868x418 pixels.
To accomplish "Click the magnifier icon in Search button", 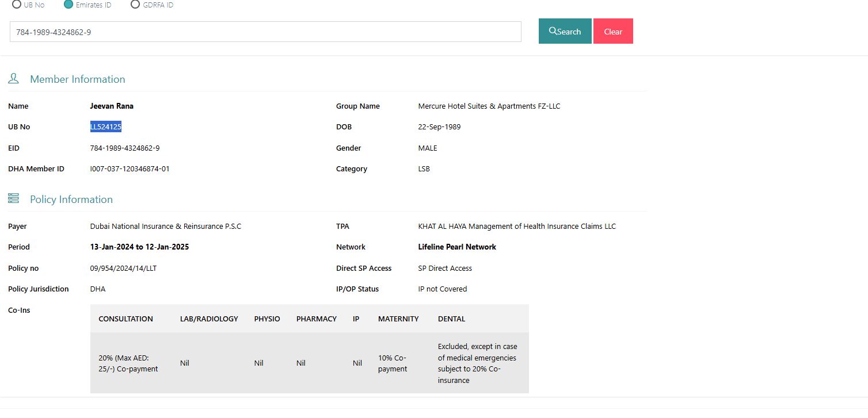I will coord(553,31).
